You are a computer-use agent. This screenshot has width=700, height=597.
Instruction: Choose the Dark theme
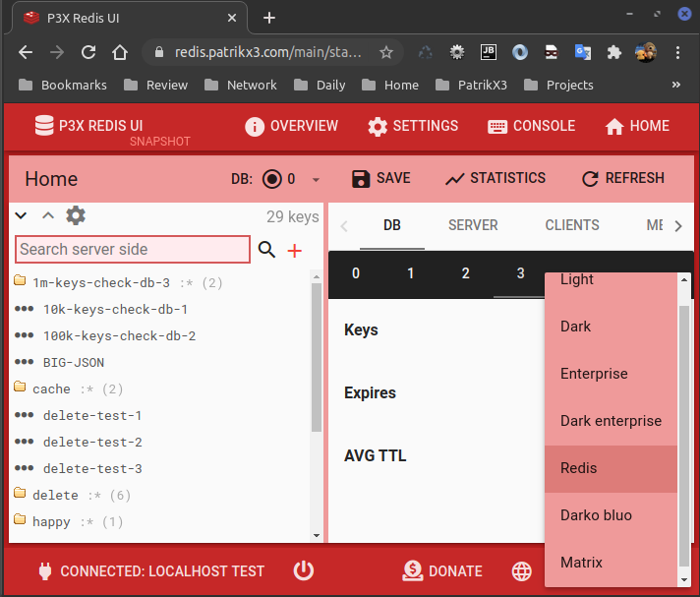pos(611,327)
